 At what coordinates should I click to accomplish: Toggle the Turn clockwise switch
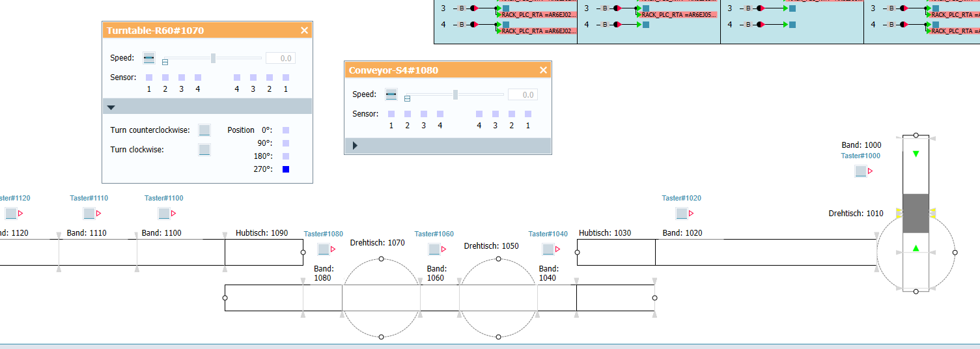(204, 150)
